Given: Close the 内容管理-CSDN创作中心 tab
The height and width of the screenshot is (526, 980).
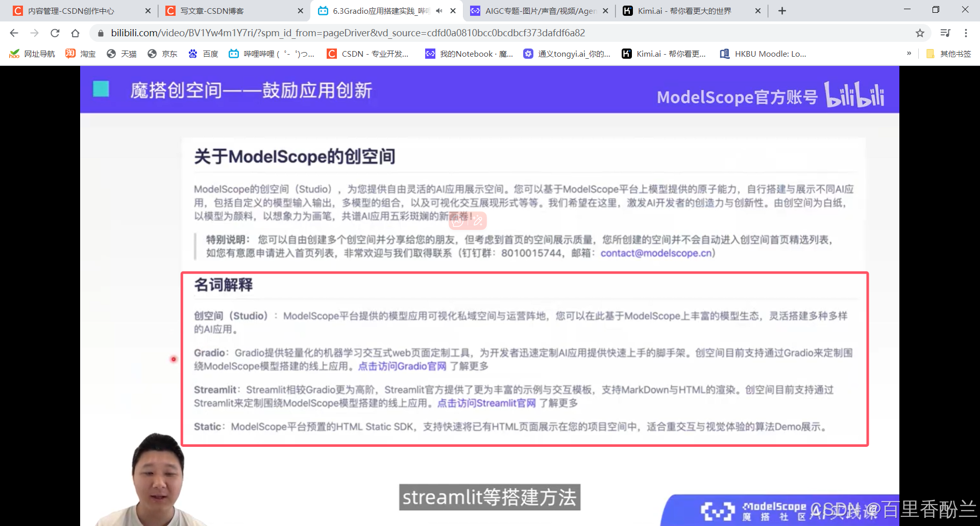Looking at the screenshot, I should click(148, 11).
